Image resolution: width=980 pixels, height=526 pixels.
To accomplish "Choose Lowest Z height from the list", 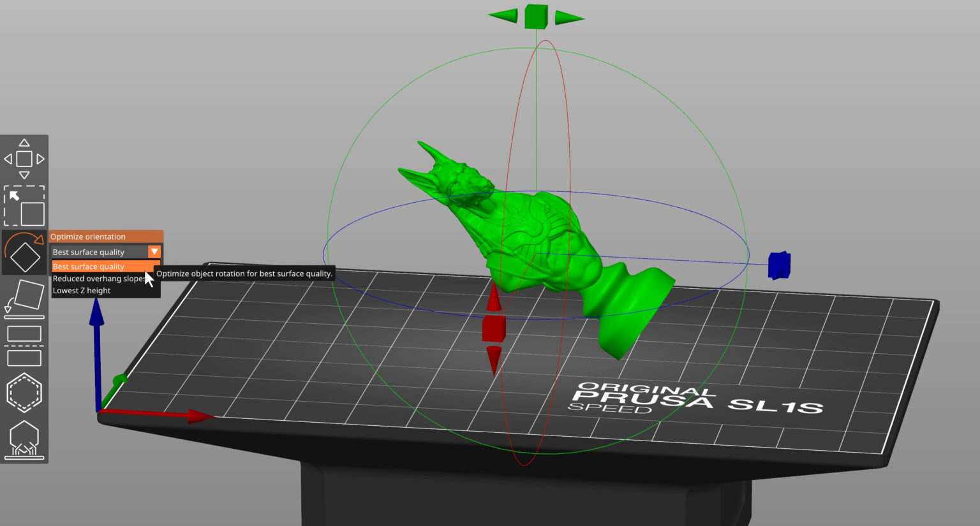I will point(82,291).
